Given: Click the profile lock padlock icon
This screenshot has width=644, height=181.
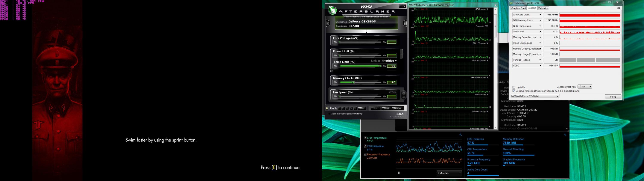Looking at the screenshot, I should [327, 108].
